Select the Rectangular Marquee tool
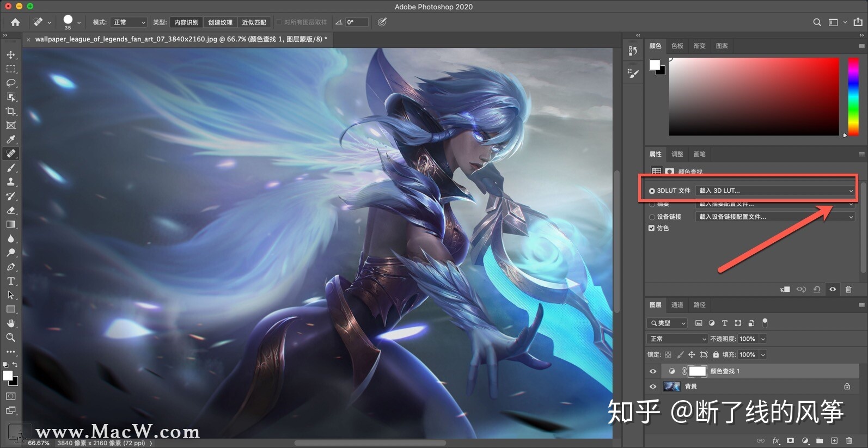Image resolution: width=868 pixels, height=448 pixels. [x=11, y=69]
